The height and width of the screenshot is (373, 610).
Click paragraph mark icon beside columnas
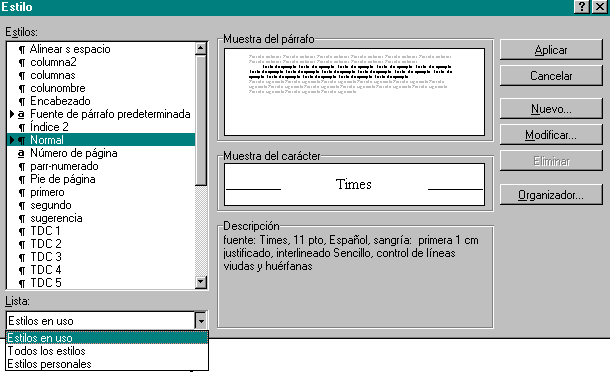click(x=22, y=76)
